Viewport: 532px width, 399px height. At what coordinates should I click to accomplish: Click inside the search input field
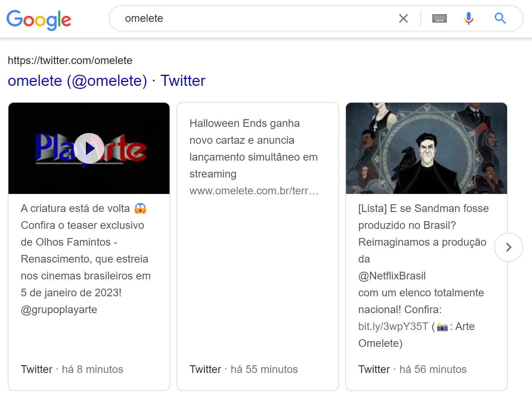(x=230, y=18)
